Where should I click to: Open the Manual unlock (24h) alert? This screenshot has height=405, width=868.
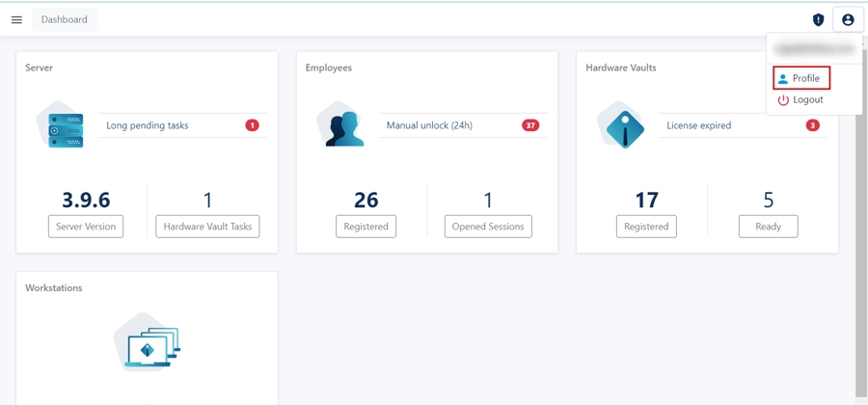(x=461, y=125)
